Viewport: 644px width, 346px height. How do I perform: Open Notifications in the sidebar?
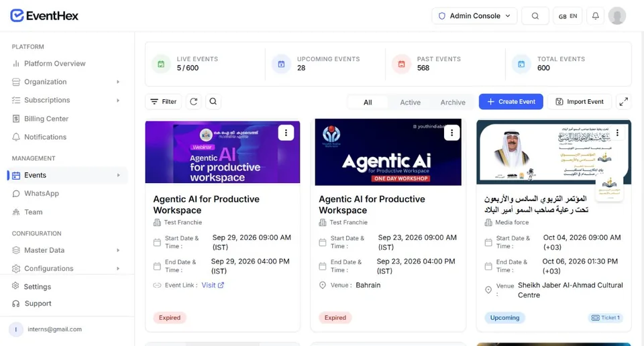click(x=45, y=137)
